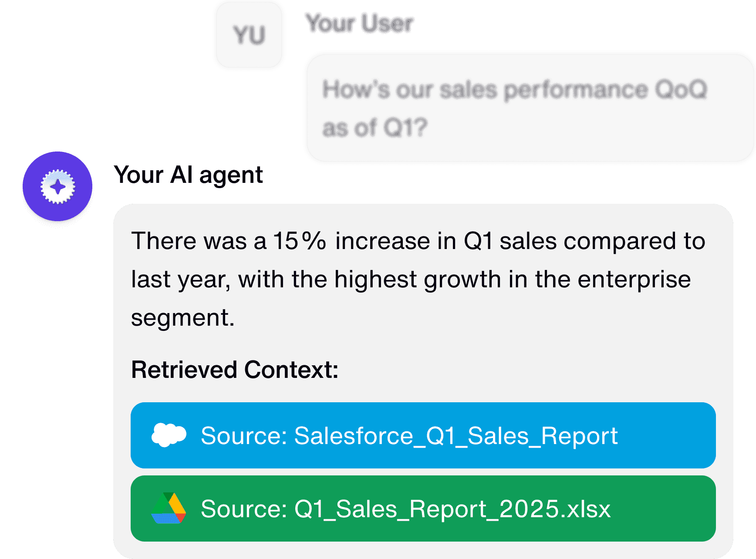The width and height of the screenshot is (756, 559).
Task: Click the Google Drive icon
Action: pos(169,508)
